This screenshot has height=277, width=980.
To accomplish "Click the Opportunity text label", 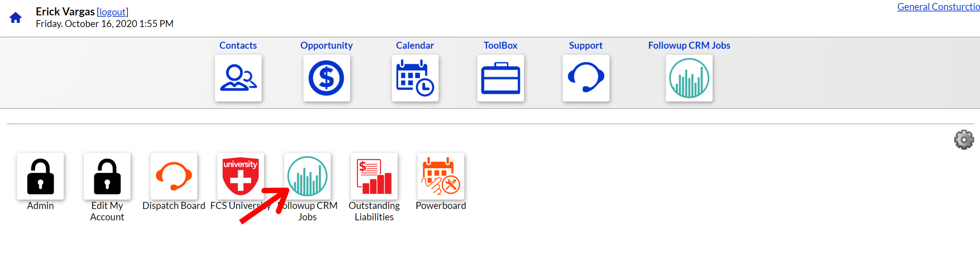I will coord(326,45).
